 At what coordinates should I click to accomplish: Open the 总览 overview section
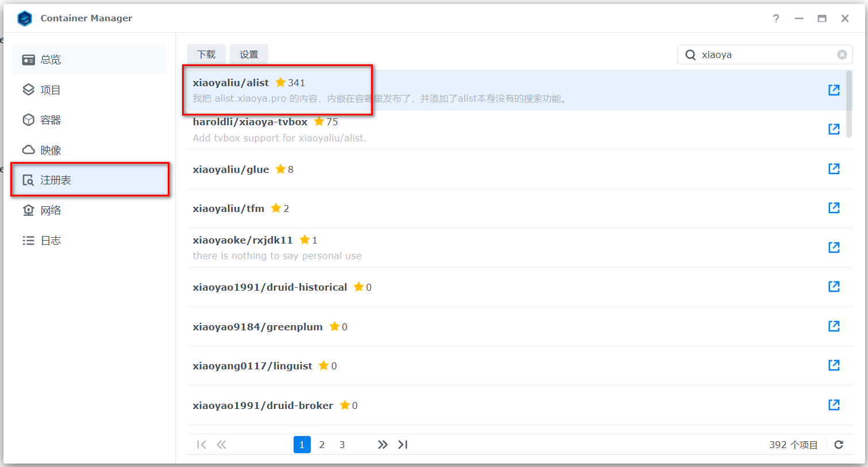tap(51, 60)
